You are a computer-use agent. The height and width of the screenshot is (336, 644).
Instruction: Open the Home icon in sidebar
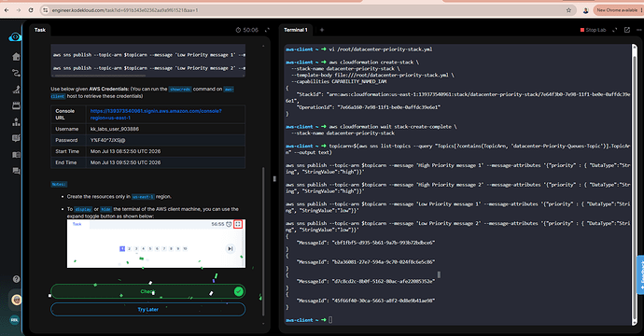[16, 56]
